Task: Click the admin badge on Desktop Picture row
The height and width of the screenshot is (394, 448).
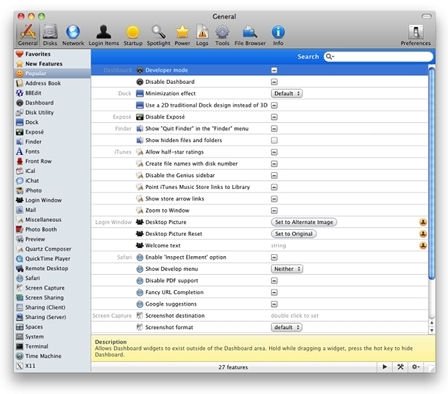Action: [423, 222]
